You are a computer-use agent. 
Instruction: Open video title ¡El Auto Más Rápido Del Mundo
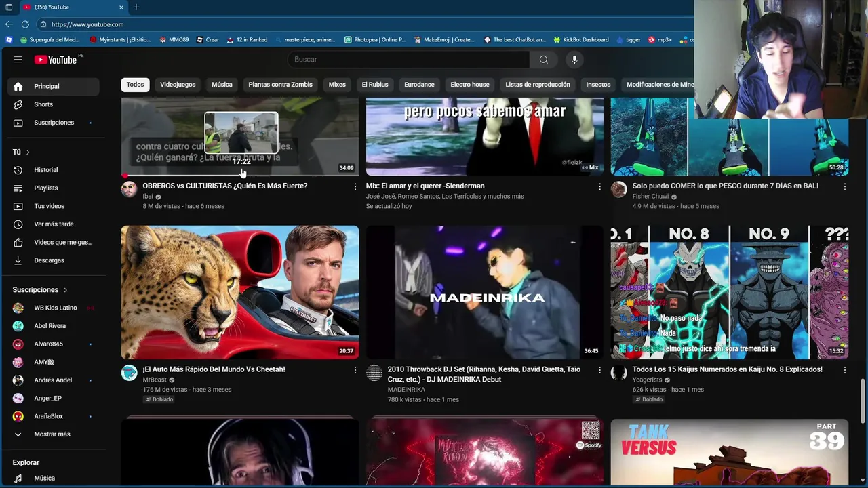pos(214,369)
